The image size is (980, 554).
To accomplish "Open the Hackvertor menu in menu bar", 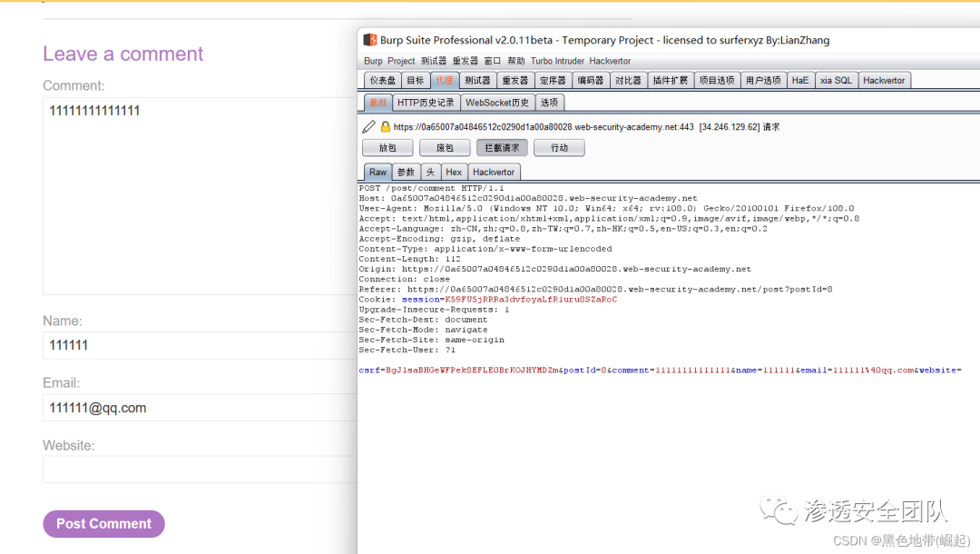I will (610, 61).
